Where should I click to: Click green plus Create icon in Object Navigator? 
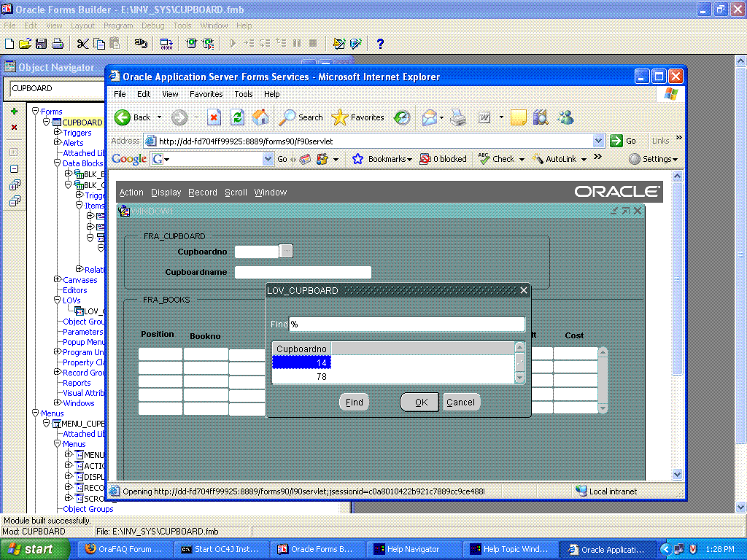tap(15, 112)
